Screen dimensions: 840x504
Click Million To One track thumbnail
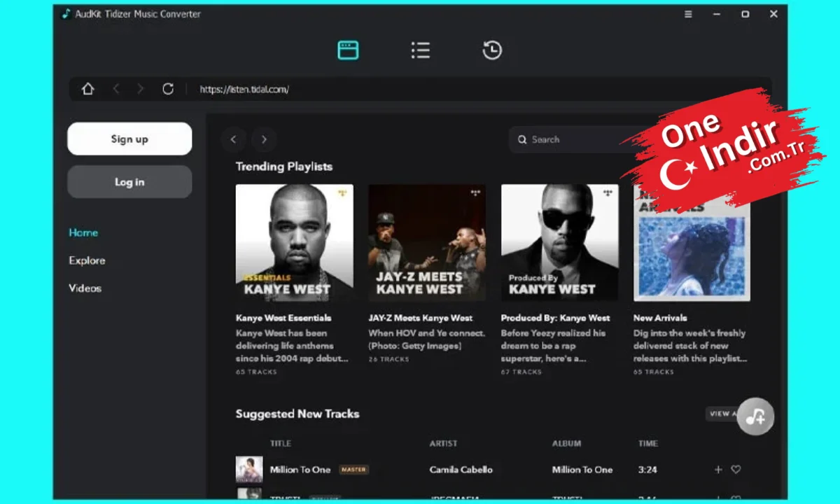[249, 470]
